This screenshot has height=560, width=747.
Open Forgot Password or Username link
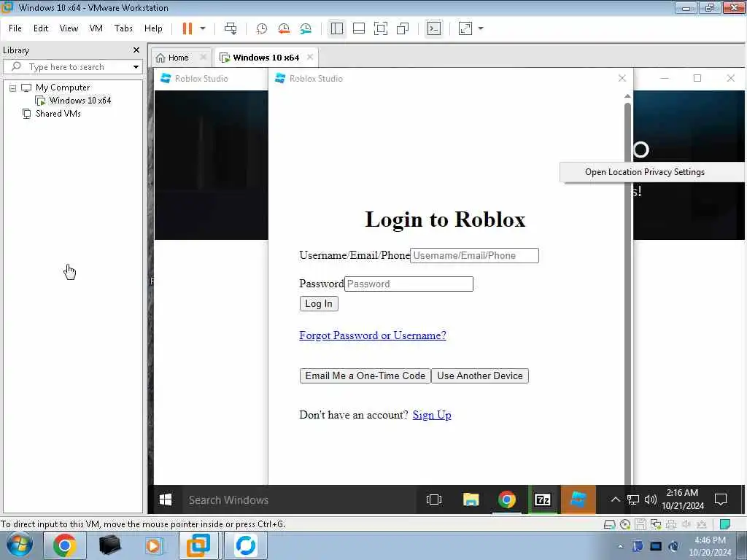pos(373,335)
